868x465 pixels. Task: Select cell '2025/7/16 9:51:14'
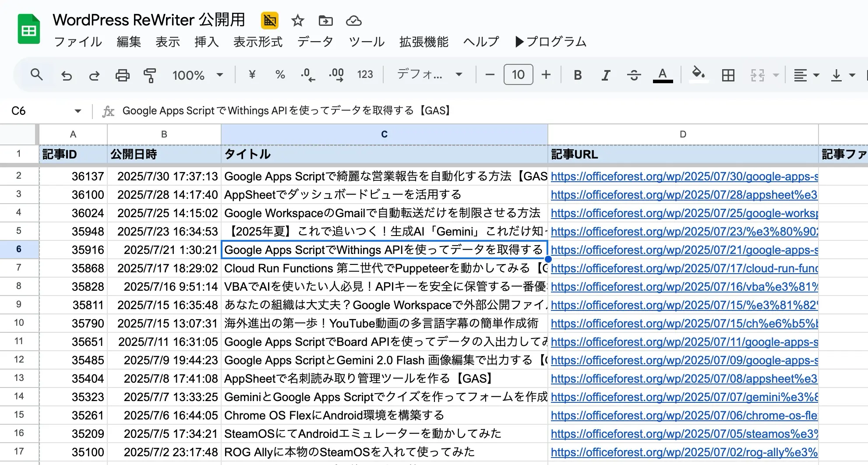(x=164, y=287)
